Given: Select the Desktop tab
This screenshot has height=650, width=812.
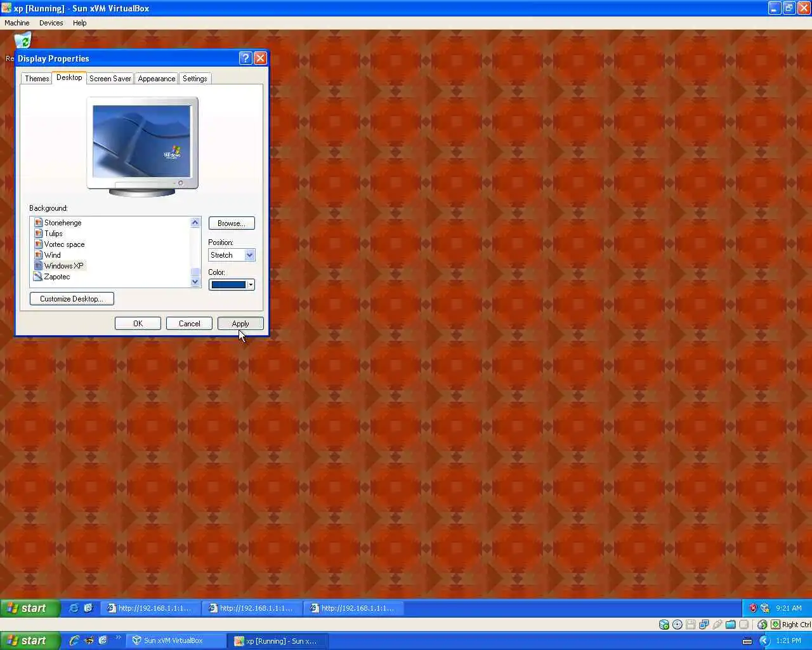Looking at the screenshot, I should point(69,77).
